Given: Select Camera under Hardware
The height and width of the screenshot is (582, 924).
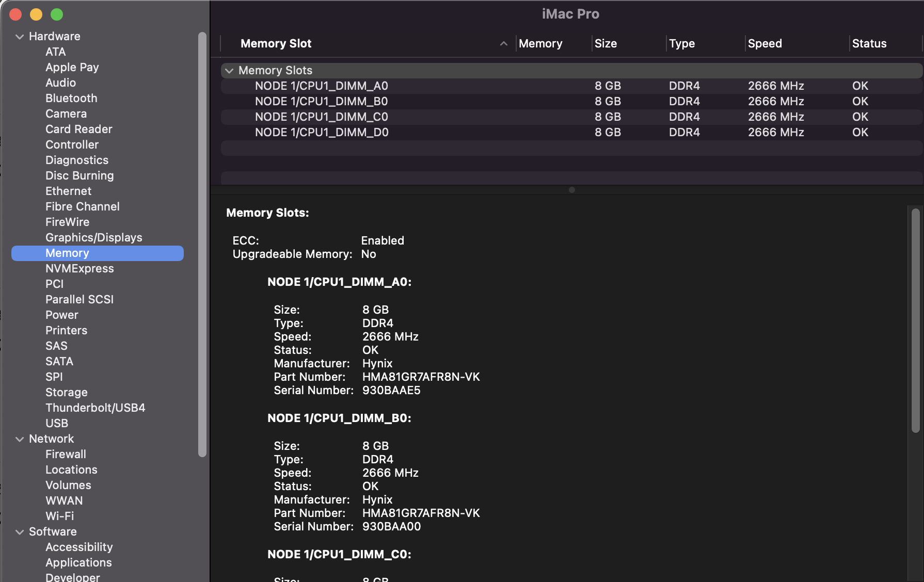Looking at the screenshot, I should click(66, 114).
